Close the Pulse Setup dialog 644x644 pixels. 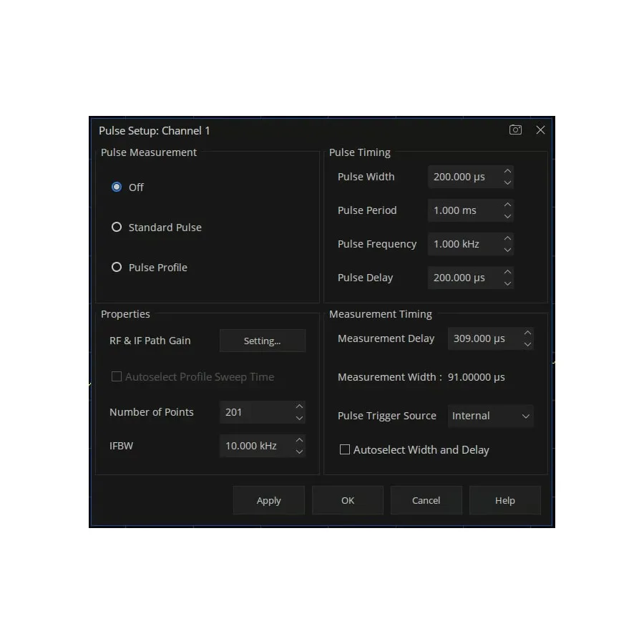pyautogui.click(x=540, y=130)
